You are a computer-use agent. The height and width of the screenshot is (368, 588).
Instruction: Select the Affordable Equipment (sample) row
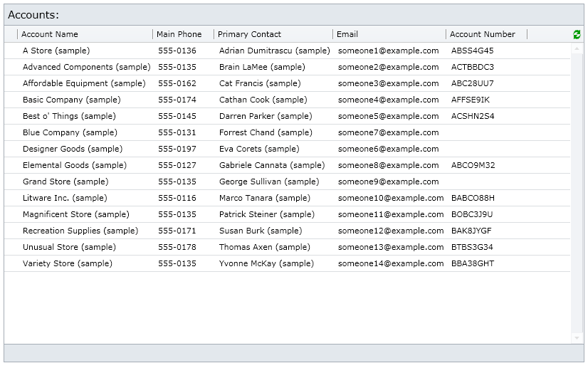(288, 83)
